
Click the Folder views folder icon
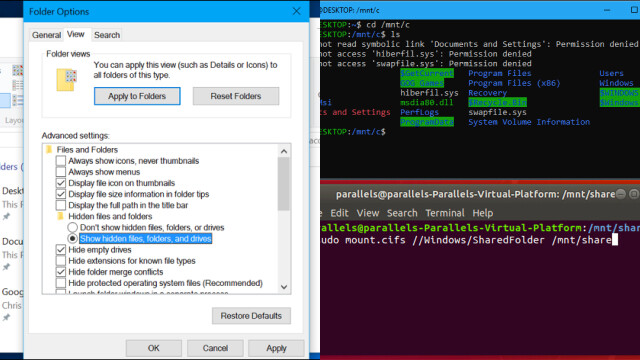pyautogui.click(x=66, y=80)
